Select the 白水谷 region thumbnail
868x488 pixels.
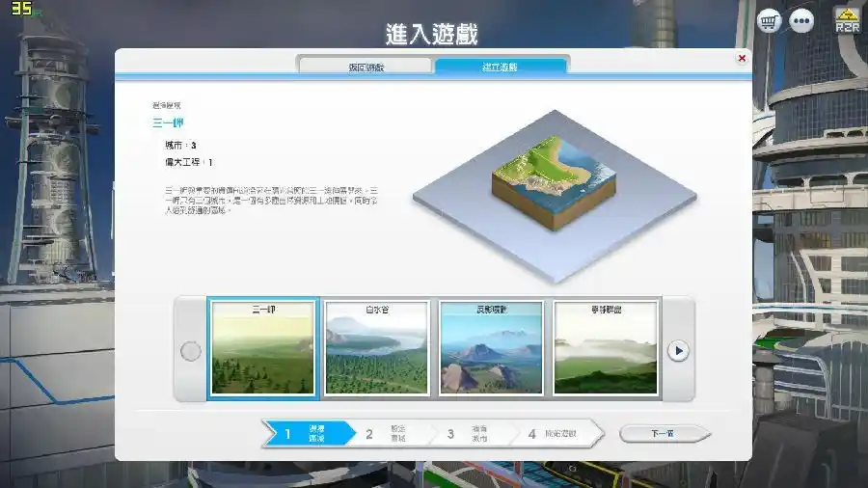click(377, 348)
